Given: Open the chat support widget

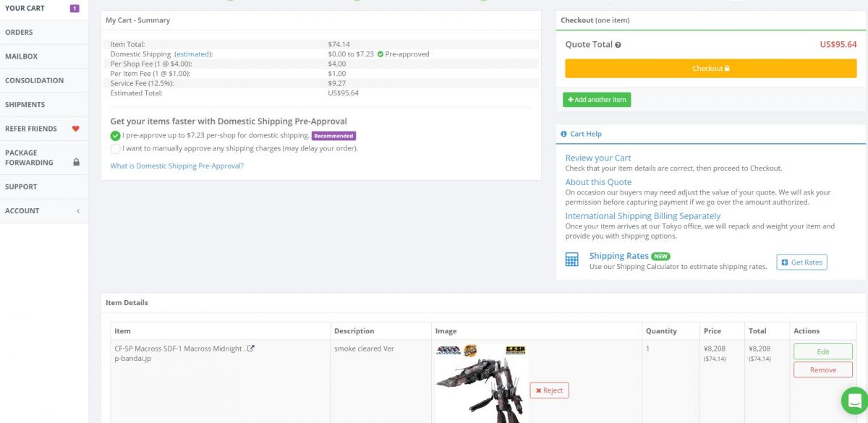Looking at the screenshot, I should pos(854,400).
